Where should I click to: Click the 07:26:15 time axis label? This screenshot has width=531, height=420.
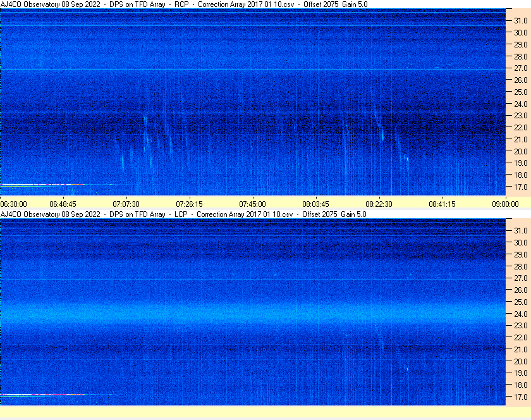[189, 204]
